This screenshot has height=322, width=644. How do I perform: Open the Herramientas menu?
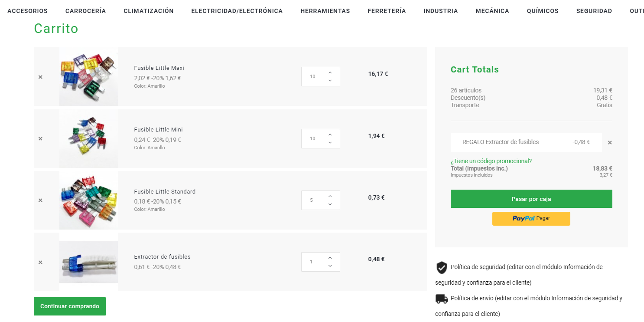point(325,11)
